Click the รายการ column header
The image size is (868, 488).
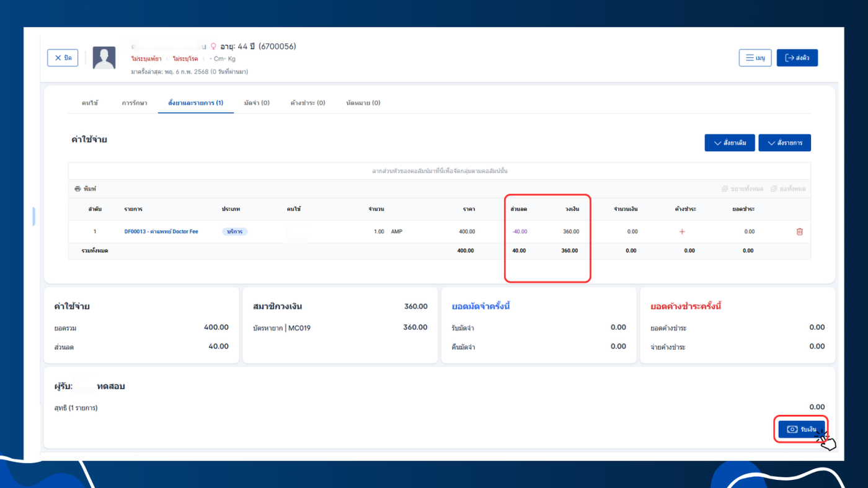pyautogui.click(x=133, y=209)
